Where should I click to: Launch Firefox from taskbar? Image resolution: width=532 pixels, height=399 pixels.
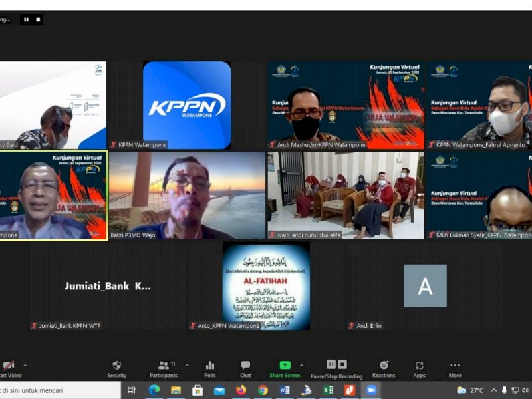click(241, 390)
